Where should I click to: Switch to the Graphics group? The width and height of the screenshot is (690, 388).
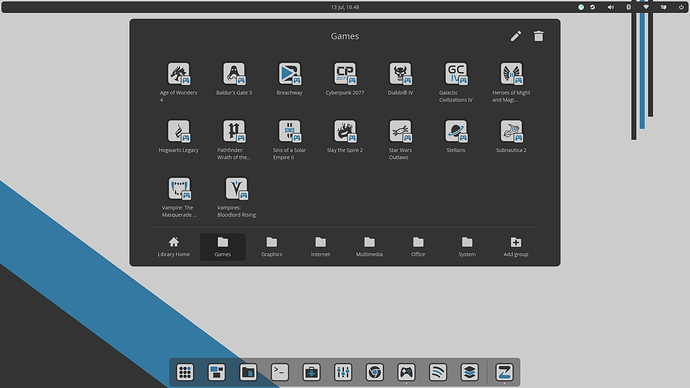coord(272,247)
